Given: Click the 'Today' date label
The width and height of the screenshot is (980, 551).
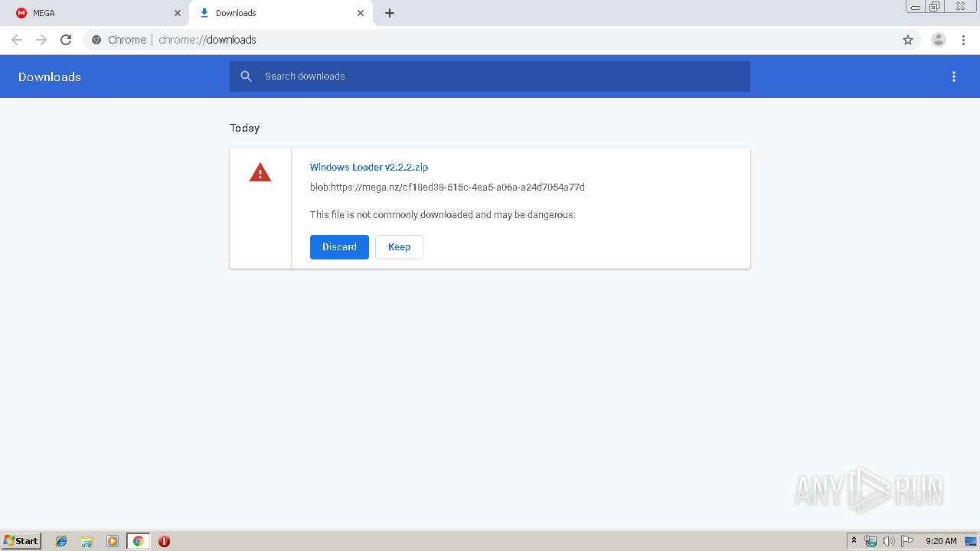Looking at the screenshot, I should (245, 128).
